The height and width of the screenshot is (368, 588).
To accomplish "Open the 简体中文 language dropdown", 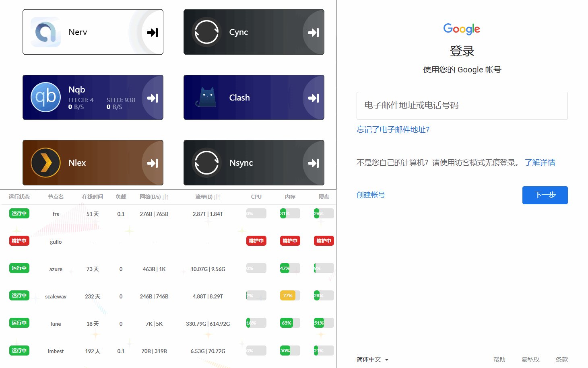I will point(373,360).
